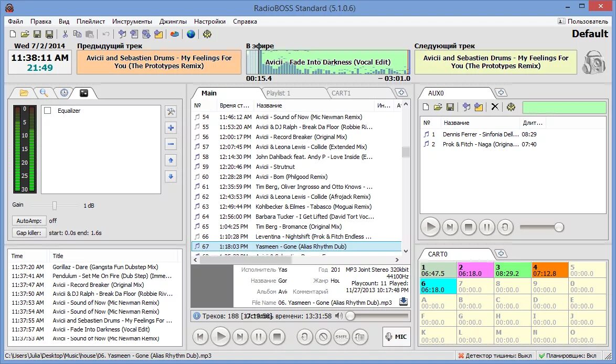Trigger cart slot 4 orange pad
This screenshot has height=364, width=616.
tap(549, 270)
